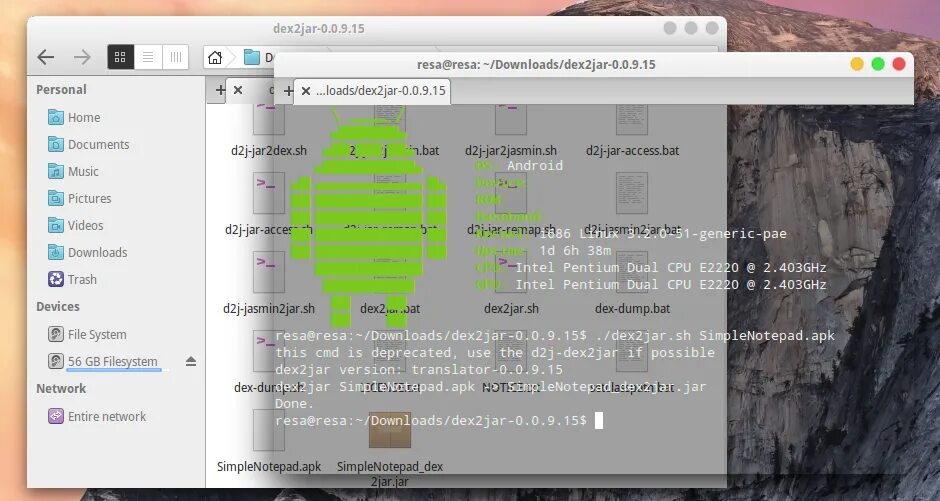
Task: Select the dex-dump.bat file
Action: tap(632, 284)
